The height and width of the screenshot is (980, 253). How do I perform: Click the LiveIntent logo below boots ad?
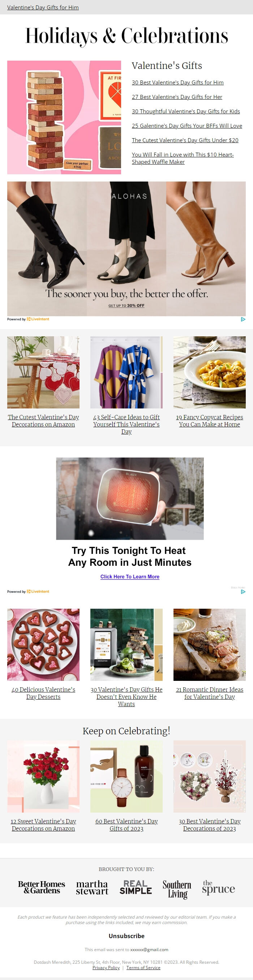(x=38, y=319)
